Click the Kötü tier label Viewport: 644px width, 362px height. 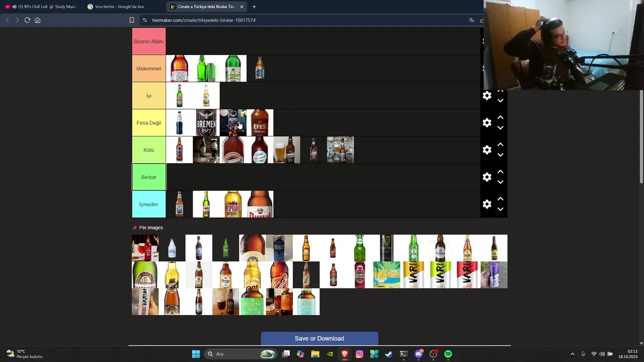pos(149,150)
